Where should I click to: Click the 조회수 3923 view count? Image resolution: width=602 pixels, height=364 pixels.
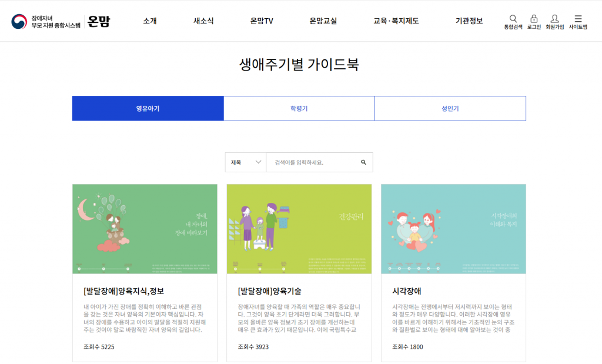[253, 347]
